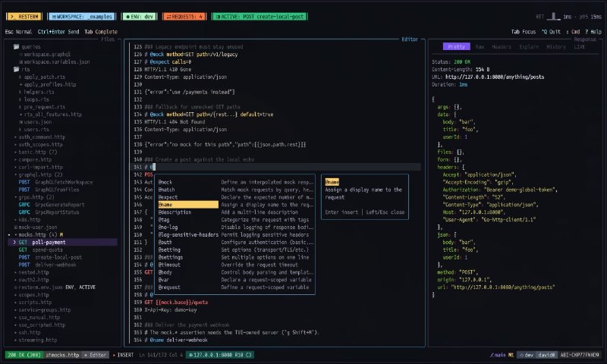This screenshot has width=607, height=364.
Task: Click the mock-user.json file icon
Action: tap(15, 227)
